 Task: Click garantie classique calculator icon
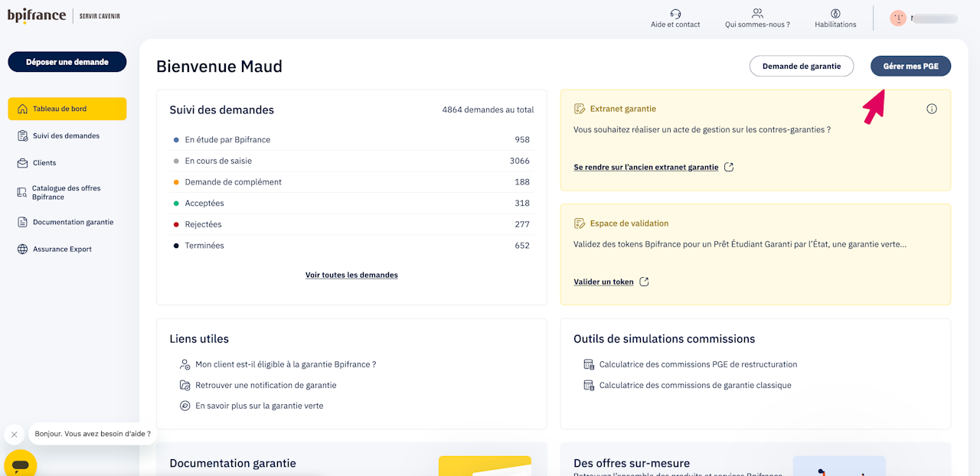coord(589,386)
